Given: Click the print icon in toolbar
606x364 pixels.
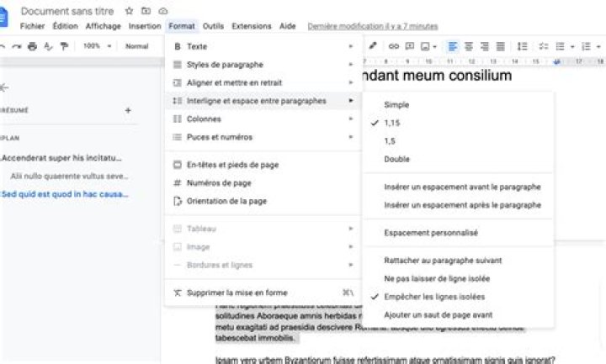Looking at the screenshot, I should [32, 46].
